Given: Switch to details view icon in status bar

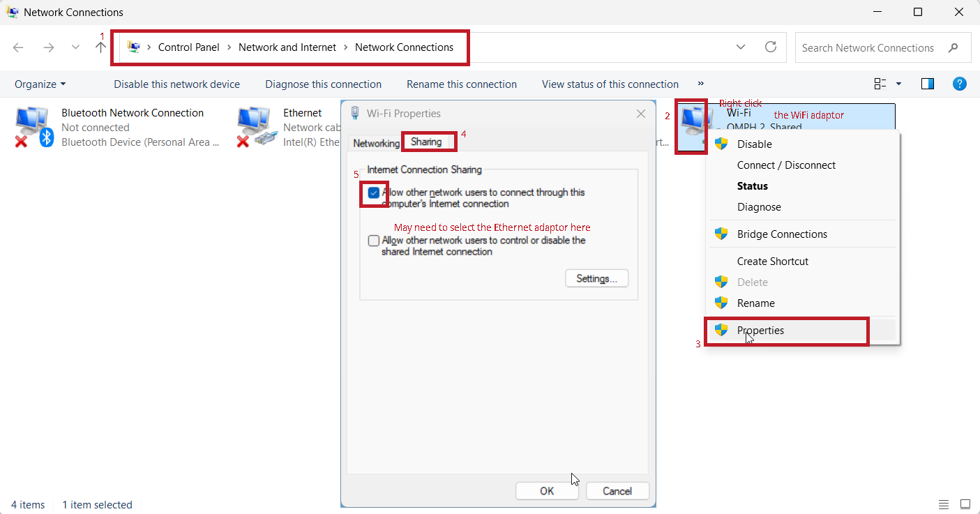Looking at the screenshot, I should tap(943, 504).
